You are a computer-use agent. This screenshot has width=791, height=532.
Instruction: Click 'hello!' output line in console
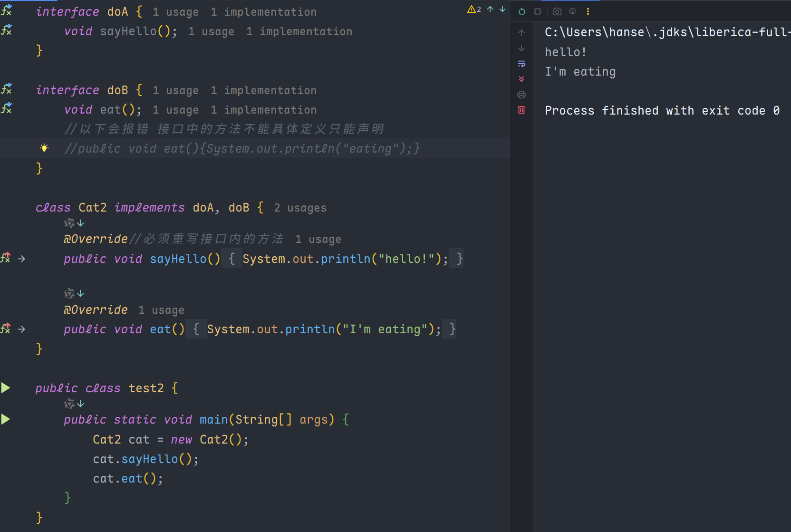click(566, 52)
